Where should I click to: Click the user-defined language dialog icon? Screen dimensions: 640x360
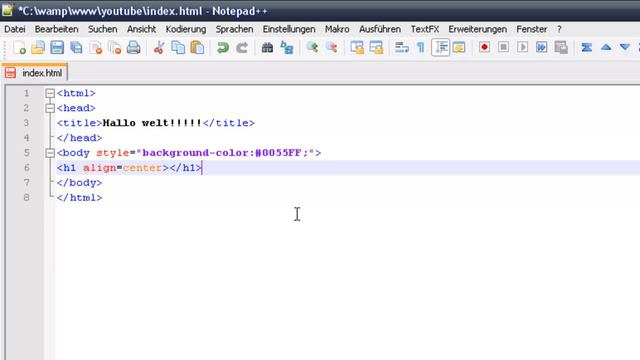point(459,48)
